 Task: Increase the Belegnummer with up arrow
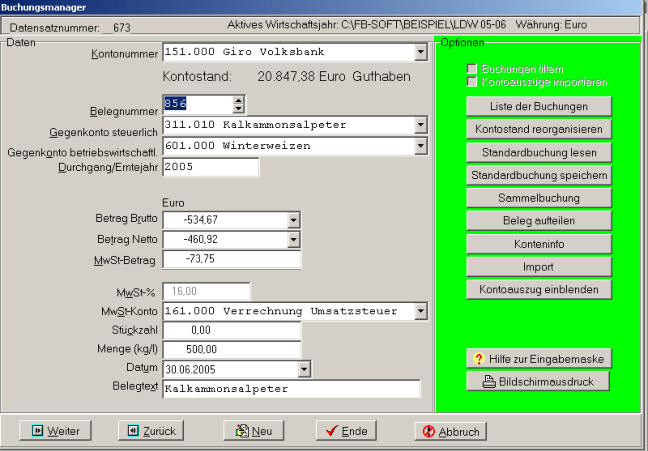238,100
